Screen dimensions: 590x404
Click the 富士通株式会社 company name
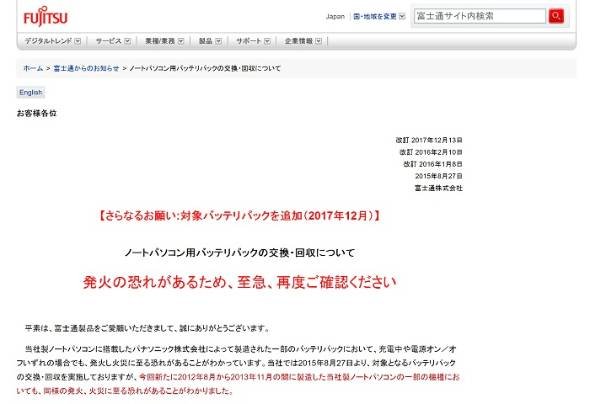(439, 188)
